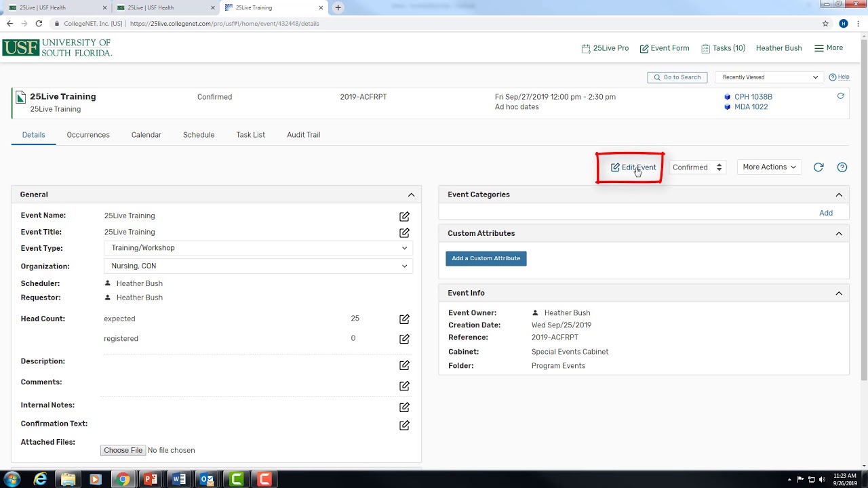
Task: Open File Explorer from taskbar
Action: click(x=68, y=479)
